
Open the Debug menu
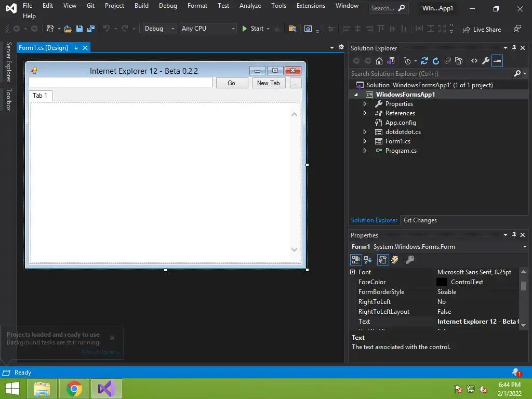tap(168, 6)
